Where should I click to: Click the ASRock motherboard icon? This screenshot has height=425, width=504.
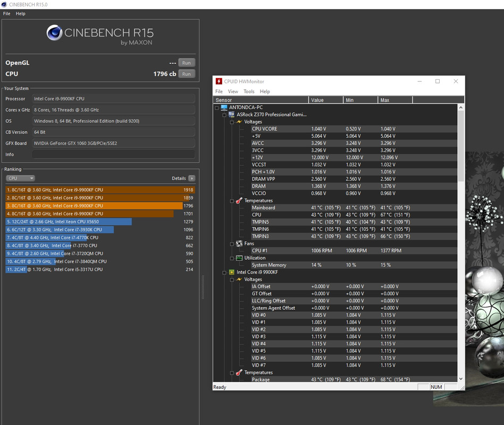[231, 114]
